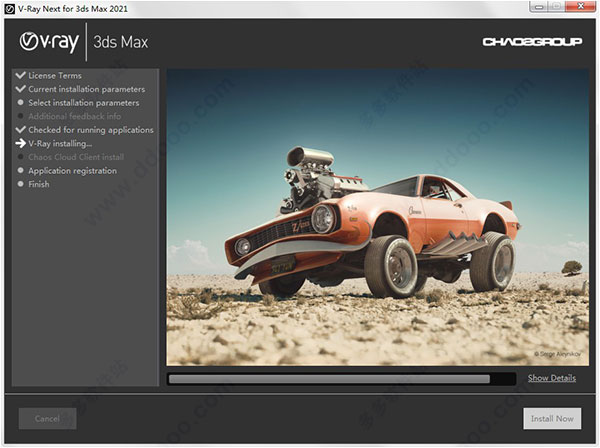Click checkmark beside Checked for running applications
Image resolution: width=600 pixels, height=448 pixels.
21,129
